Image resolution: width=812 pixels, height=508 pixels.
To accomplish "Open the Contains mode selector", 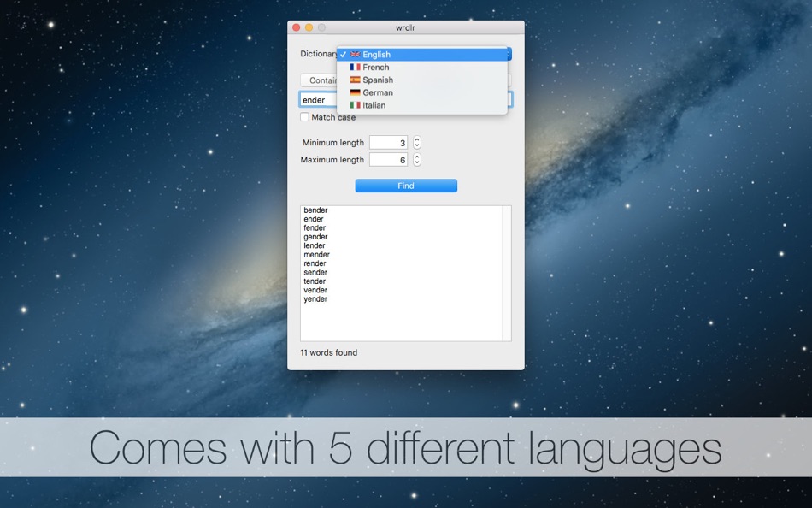I will point(319,80).
